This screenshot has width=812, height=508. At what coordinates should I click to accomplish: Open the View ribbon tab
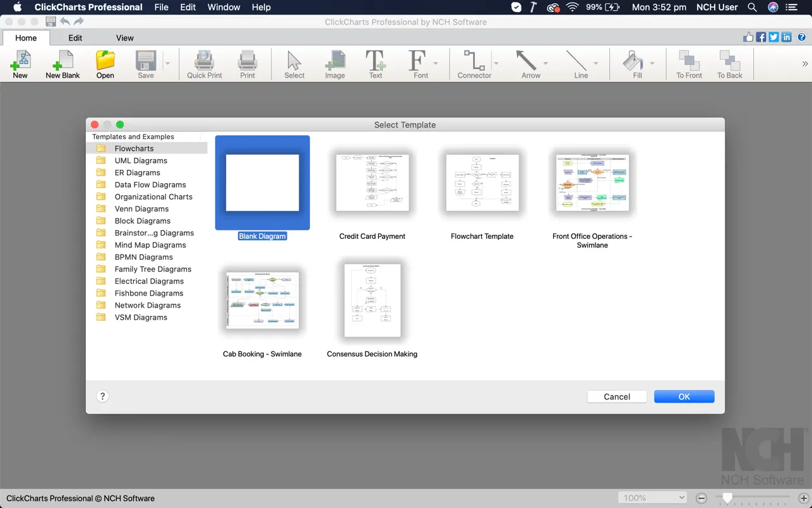(x=124, y=38)
